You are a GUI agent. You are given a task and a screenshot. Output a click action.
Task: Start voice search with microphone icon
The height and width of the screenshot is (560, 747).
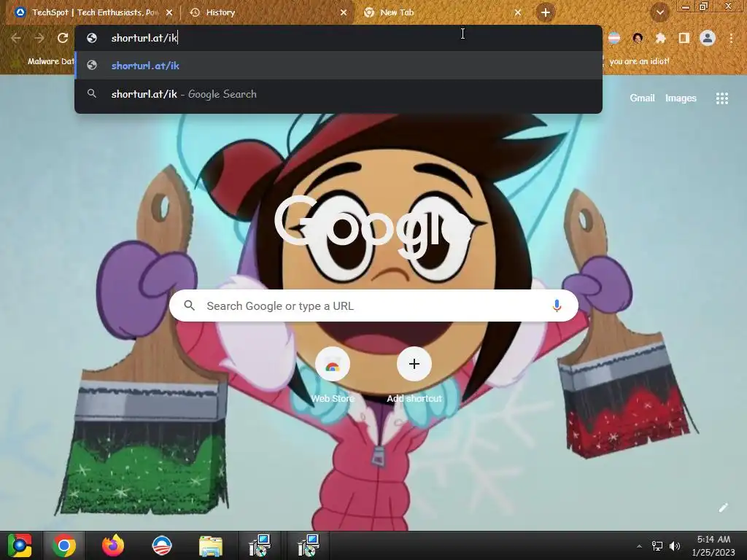[x=557, y=306]
